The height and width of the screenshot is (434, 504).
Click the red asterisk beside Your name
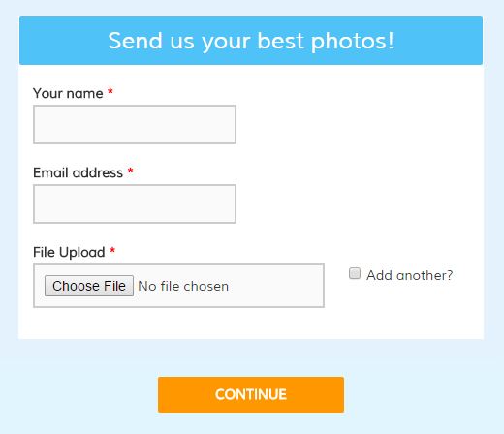110,91
